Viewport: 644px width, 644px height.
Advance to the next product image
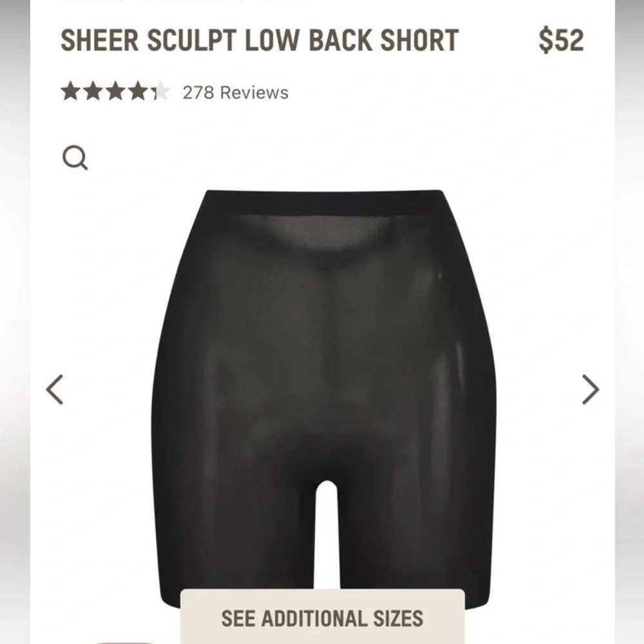coord(590,390)
